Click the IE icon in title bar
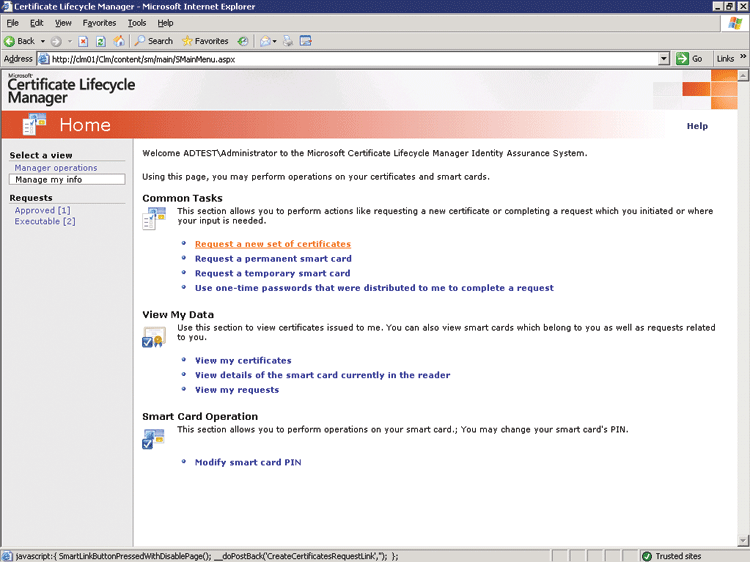 (x=6, y=6)
